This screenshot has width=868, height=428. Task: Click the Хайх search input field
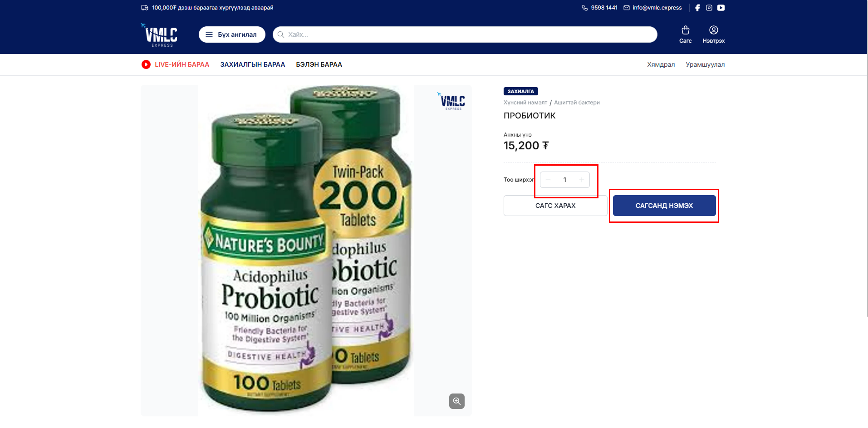(465, 34)
